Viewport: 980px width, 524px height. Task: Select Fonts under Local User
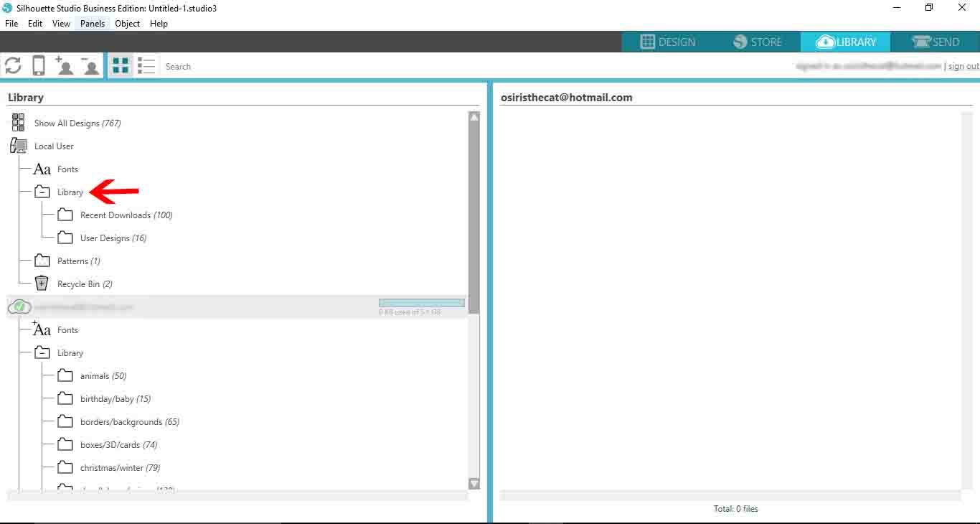(67, 169)
